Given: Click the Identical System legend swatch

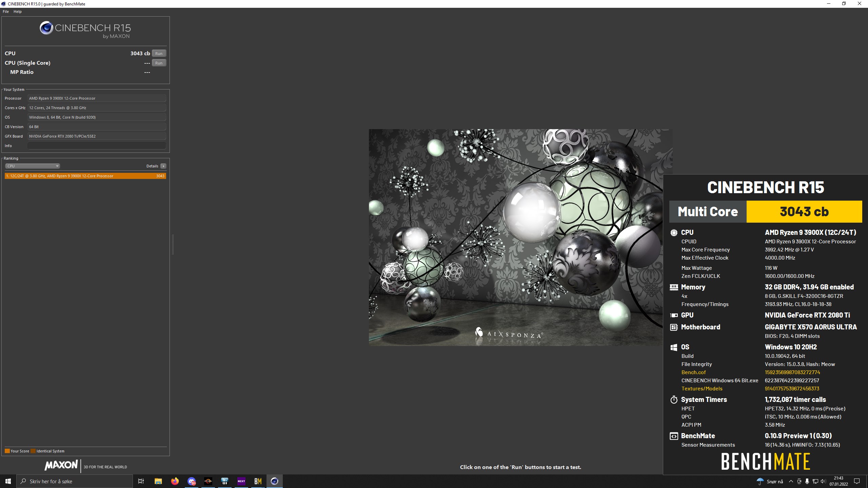Looking at the screenshot, I should pos(33,451).
